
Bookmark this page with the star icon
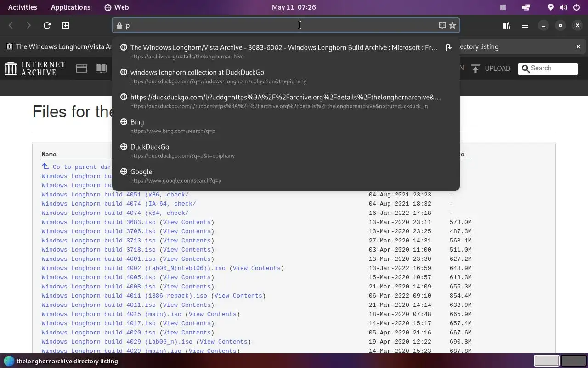point(452,25)
